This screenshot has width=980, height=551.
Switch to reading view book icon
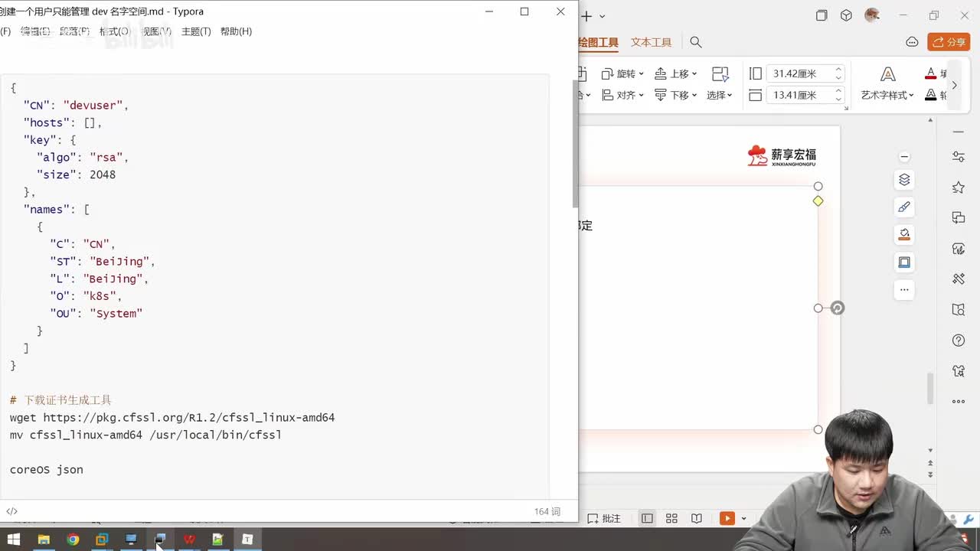pyautogui.click(x=696, y=518)
